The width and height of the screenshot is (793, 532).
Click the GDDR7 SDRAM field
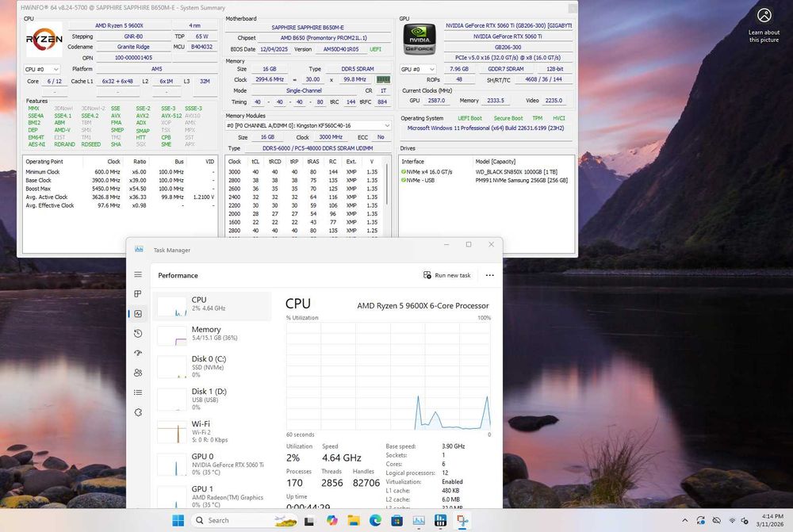506,69
